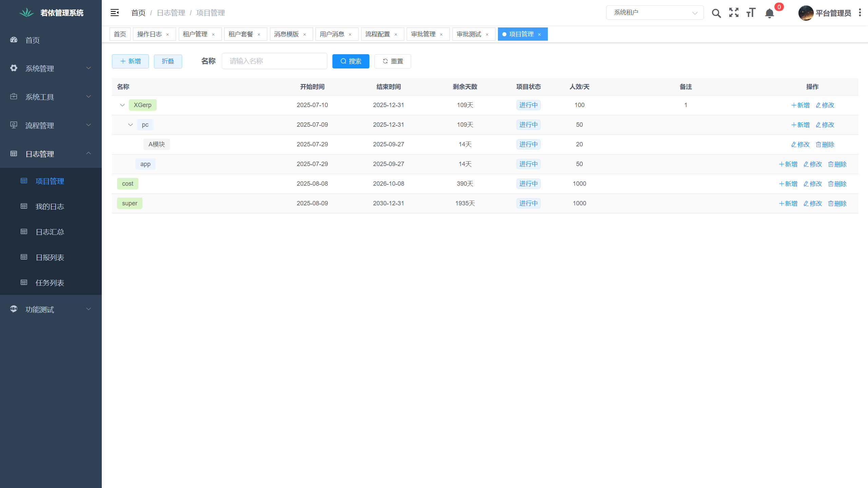The height and width of the screenshot is (488, 868).
Task: Collapse the pc sub-project row
Action: point(130,125)
